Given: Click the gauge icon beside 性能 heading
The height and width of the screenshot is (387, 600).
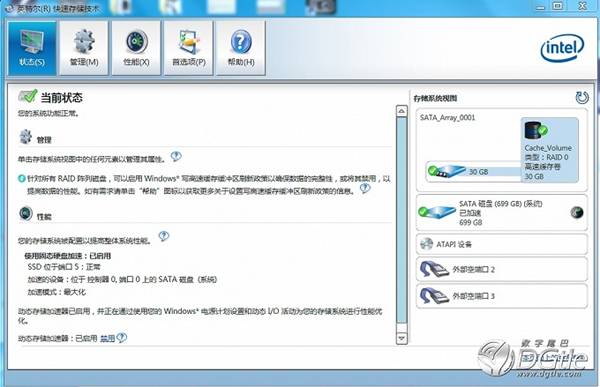Looking at the screenshot, I should [x=26, y=214].
